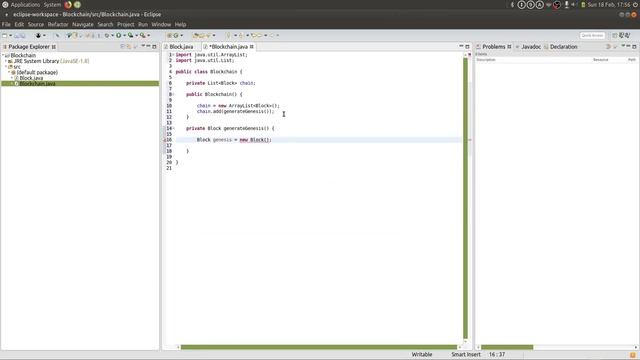This screenshot has height=360, width=640.
Task: Maximize the Problems view panel
Action: [x=634, y=47]
